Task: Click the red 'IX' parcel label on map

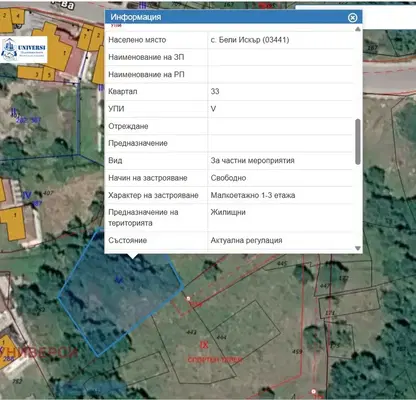Action: pos(204,345)
